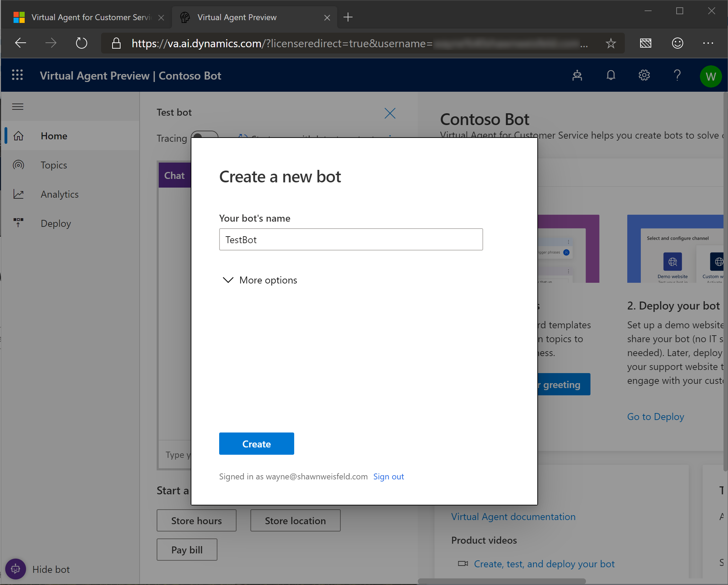Image resolution: width=728 pixels, height=585 pixels.
Task: Click the blue Create button
Action: coord(256,444)
